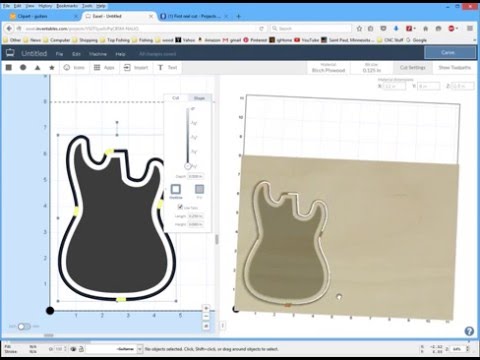
Task: Toggle the inch/mm units switch
Action: coord(24,326)
